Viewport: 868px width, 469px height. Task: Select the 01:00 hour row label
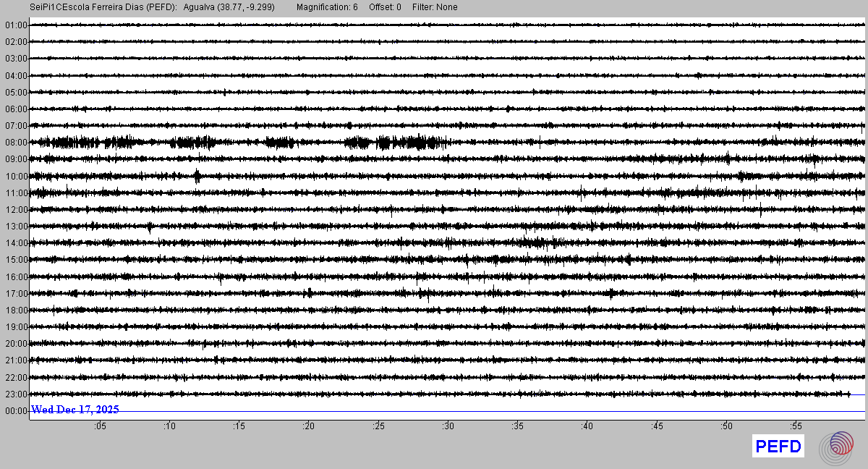[x=15, y=25]
